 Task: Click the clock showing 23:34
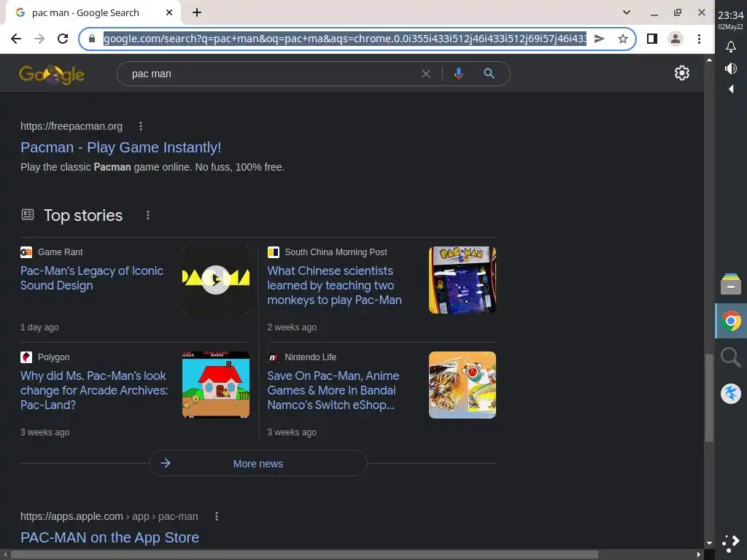(731, 16)
